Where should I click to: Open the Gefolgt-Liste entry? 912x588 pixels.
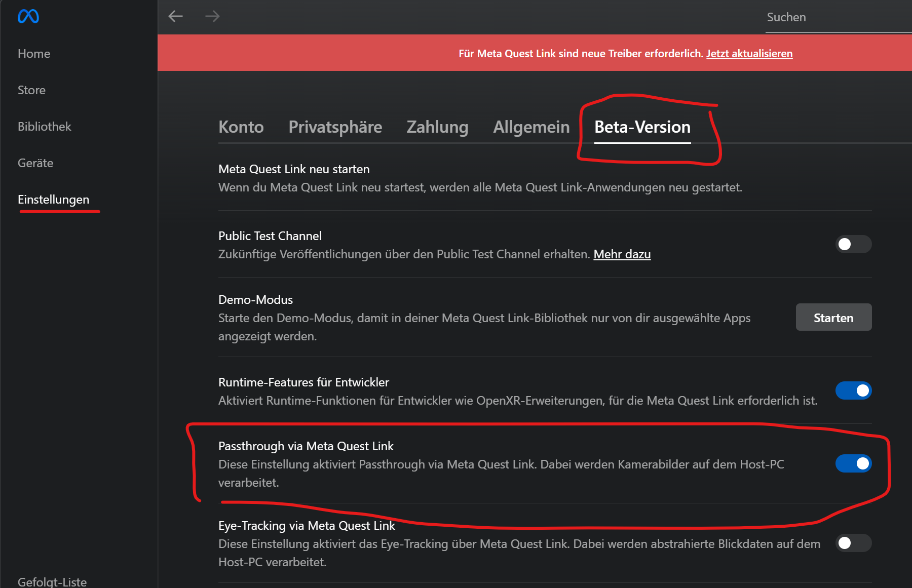point(52,582)
